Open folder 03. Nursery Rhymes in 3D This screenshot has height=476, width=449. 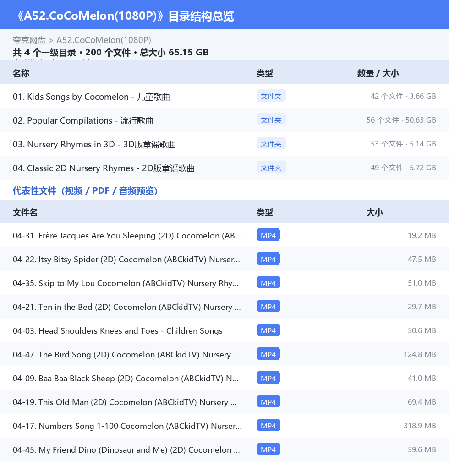point(94,144)
